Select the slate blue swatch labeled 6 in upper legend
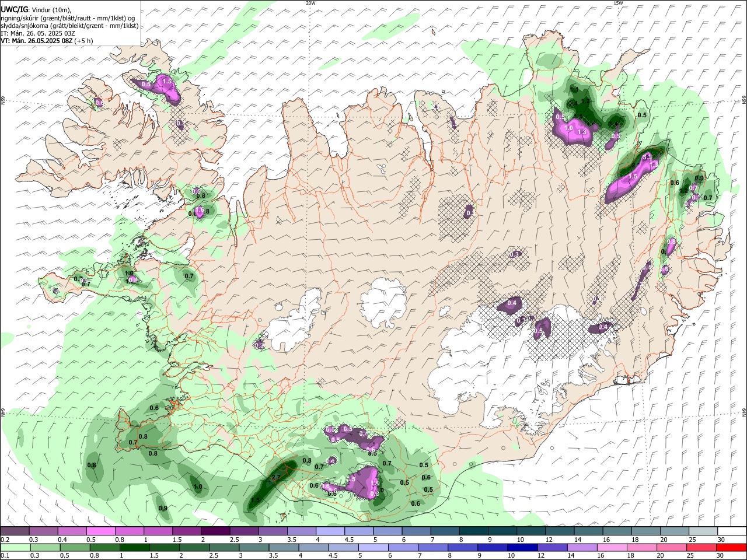 tap(416, 531)
